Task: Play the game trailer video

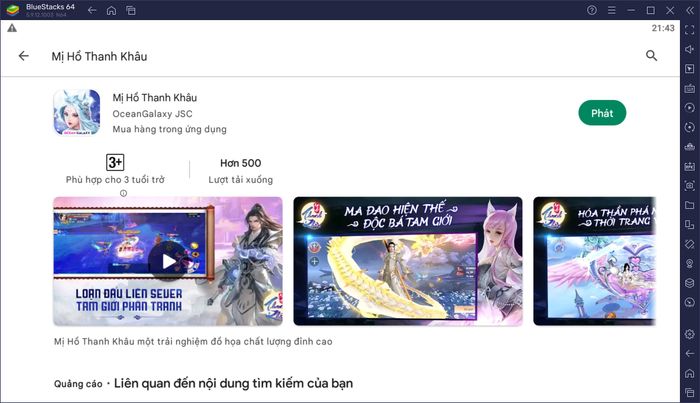Action: click(168, 262)
